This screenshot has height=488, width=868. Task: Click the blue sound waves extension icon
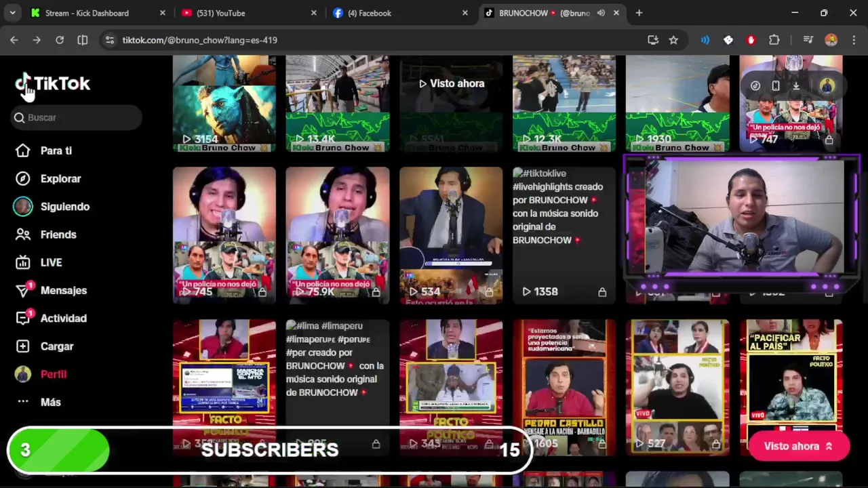705,40
